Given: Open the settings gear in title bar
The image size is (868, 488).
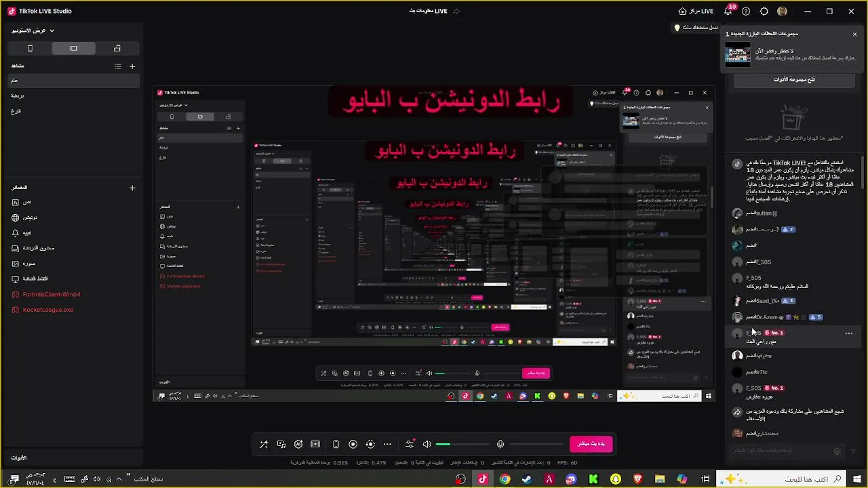Looking at the screenshot, I should 764,12.
